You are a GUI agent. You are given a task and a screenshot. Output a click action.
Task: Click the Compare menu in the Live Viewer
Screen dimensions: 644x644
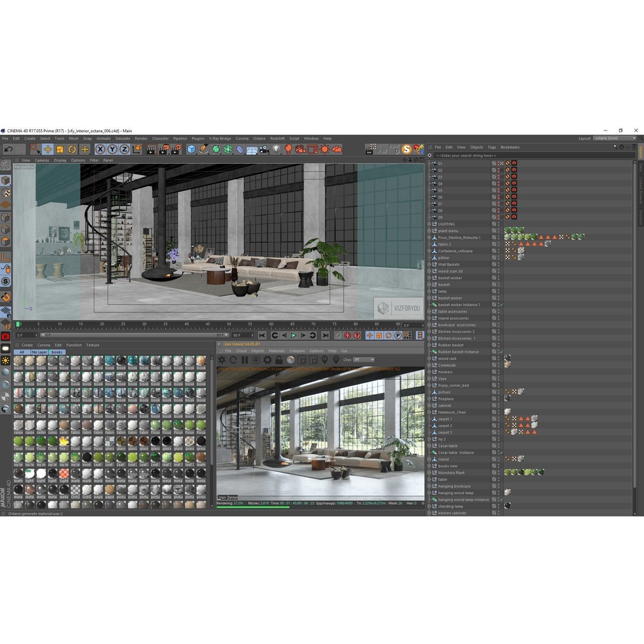(297, 351)
